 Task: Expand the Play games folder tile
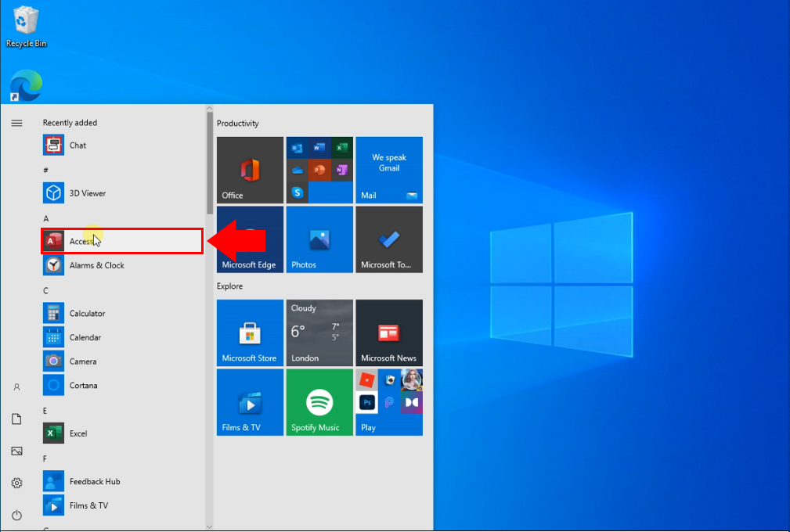point(389,402)
